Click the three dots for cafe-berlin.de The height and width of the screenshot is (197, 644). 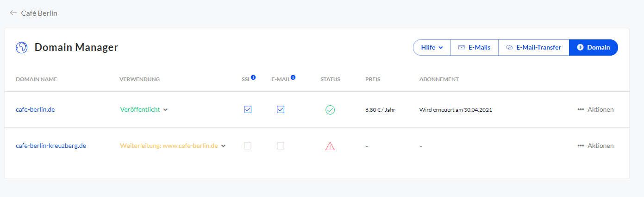581,110
